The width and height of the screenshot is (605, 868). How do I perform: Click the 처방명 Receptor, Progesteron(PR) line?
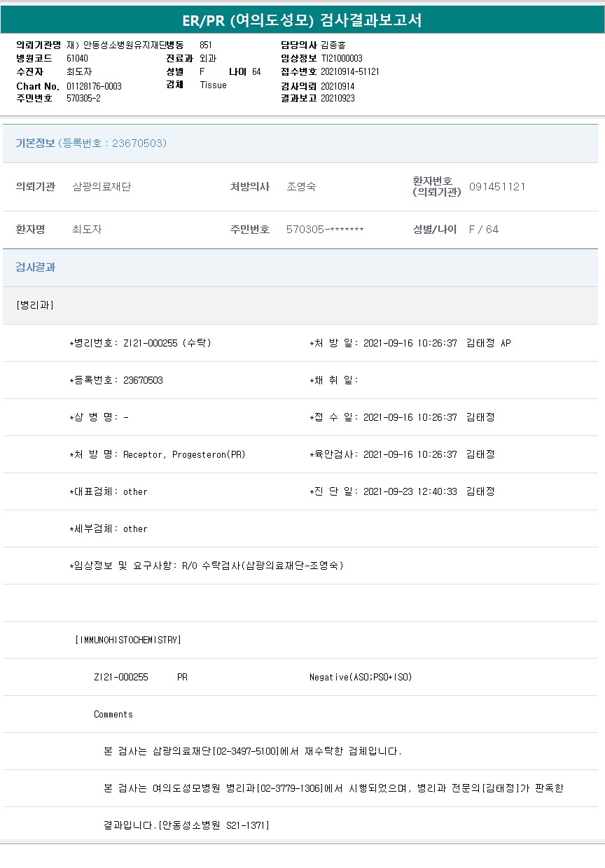[x=158, y=454]
